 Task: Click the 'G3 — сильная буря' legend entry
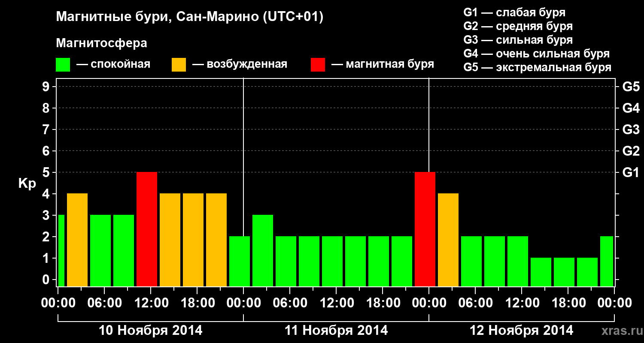tap(518, 40)
